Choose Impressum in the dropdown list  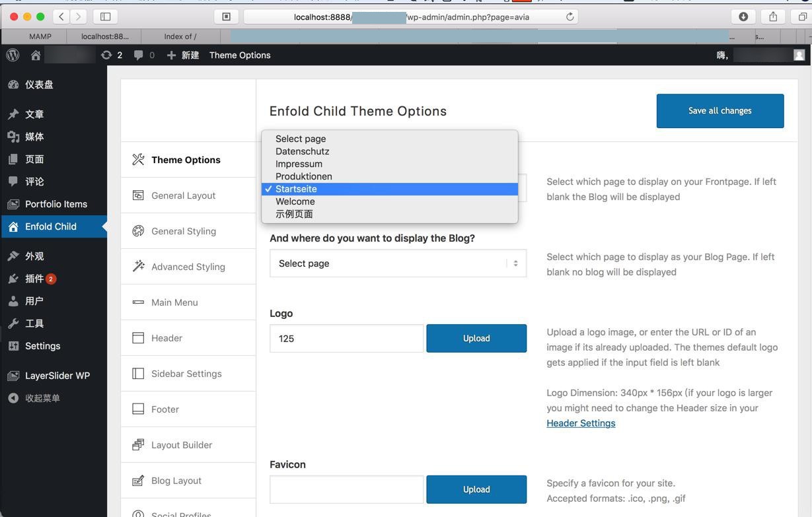point(390,164)
